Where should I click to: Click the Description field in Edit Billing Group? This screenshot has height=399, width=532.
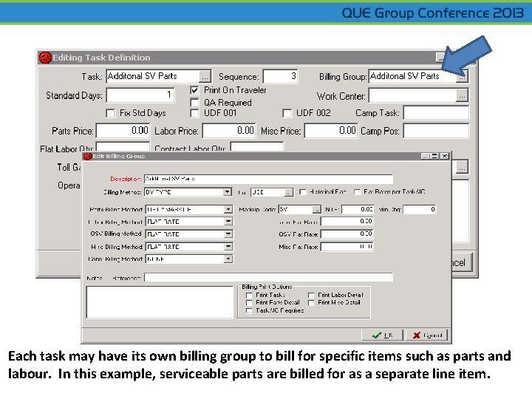268,179
